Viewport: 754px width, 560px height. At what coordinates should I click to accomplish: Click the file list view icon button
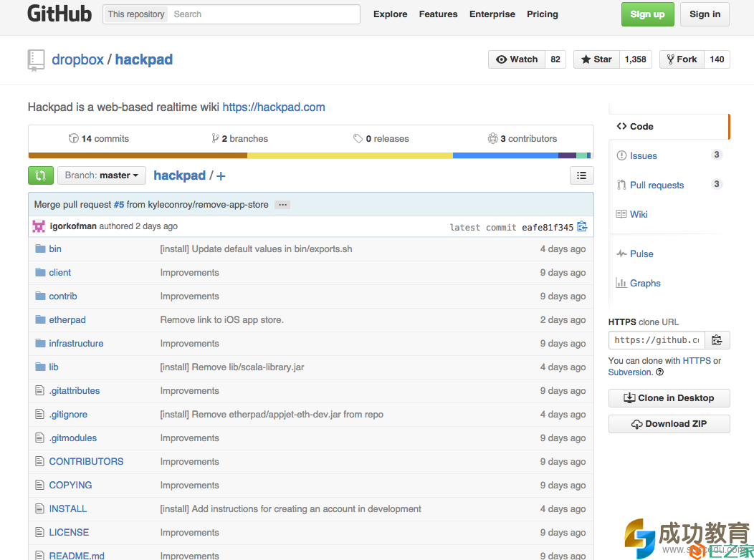click(581, 175)
